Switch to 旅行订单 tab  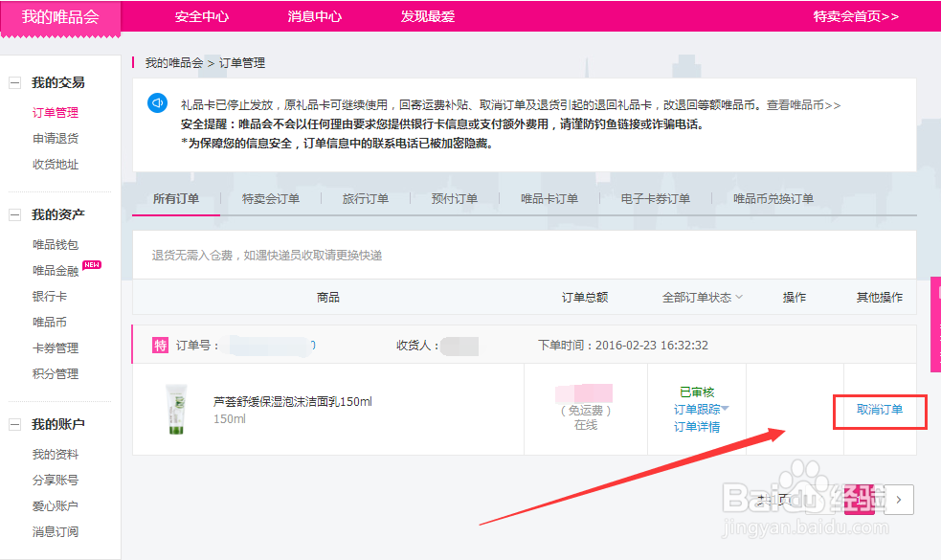click(366, 199)
